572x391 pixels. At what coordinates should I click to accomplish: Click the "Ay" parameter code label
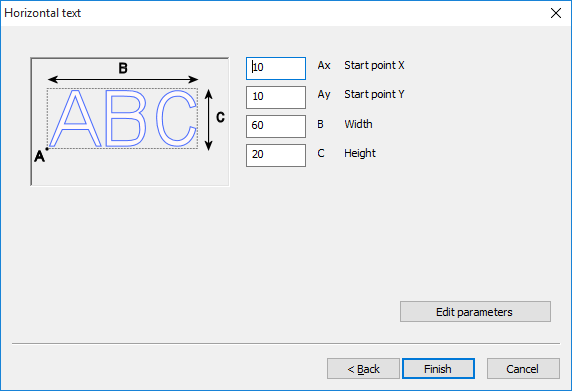[324, 95]
